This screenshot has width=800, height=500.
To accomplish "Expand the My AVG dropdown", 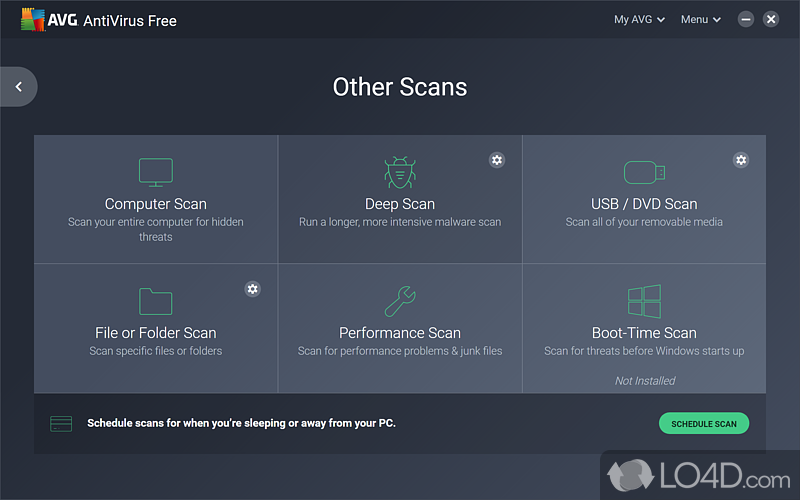I will point(639,19).
